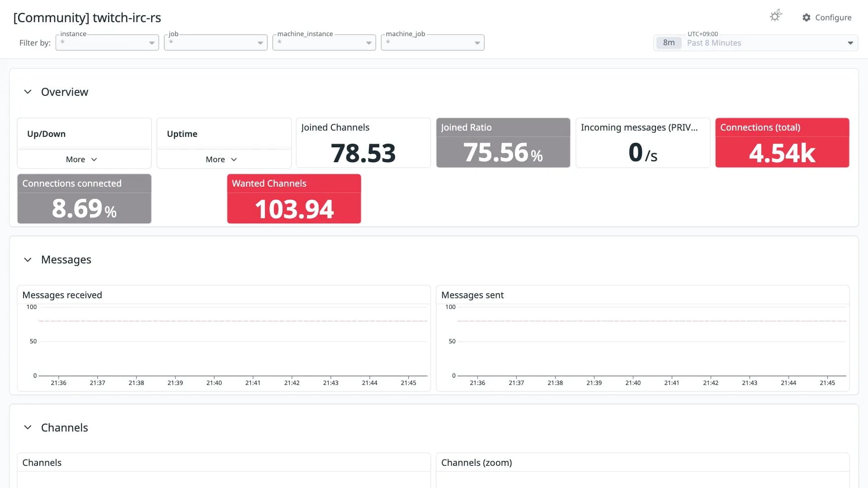The width and height of the screenshot is (868, 488).
Task: Expand More under Up/Down widget
Action: click(x=81, y=160)
